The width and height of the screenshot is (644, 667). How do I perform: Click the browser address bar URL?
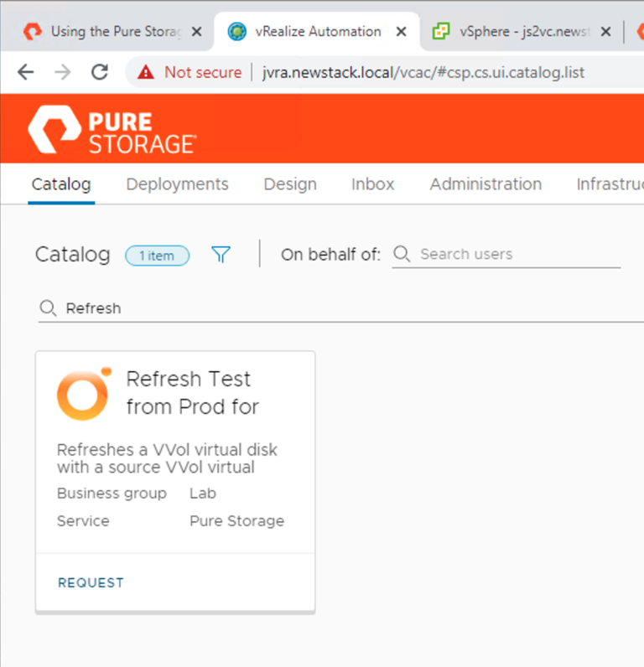[x=423, y=73]
